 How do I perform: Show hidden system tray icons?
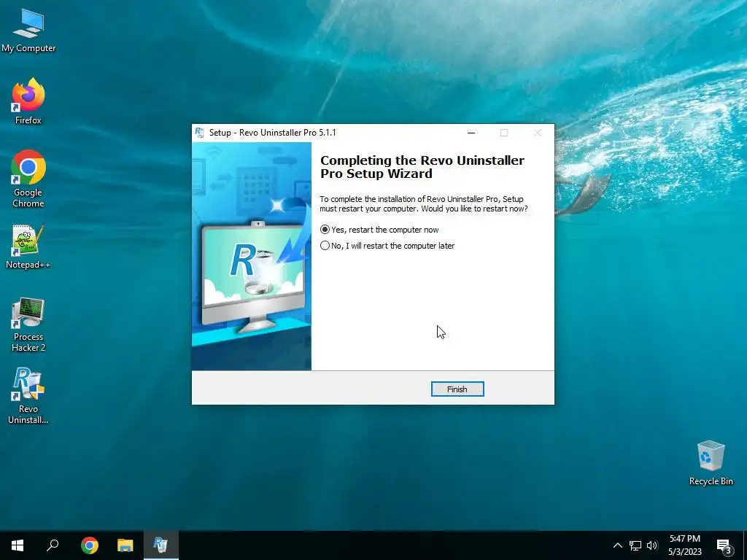pyautogui.click(x=617, y=545)
